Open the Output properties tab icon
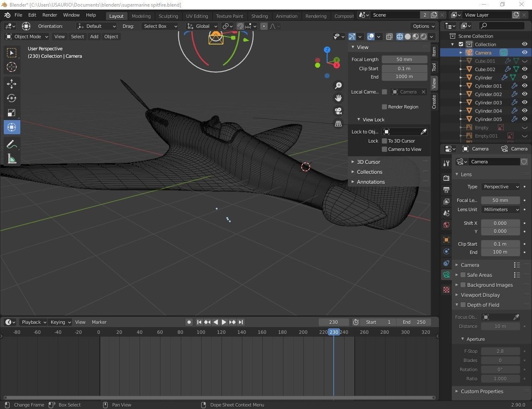 (446, 190)
